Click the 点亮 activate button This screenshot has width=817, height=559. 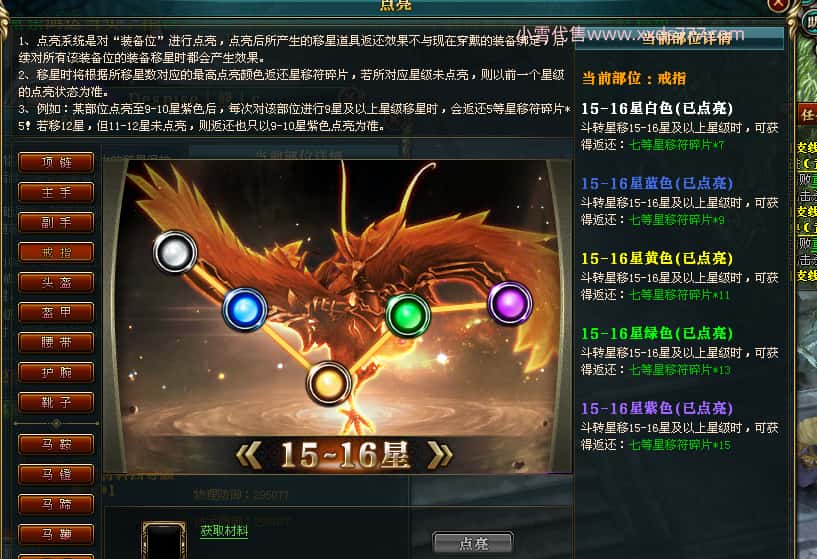tap(473, 543)
